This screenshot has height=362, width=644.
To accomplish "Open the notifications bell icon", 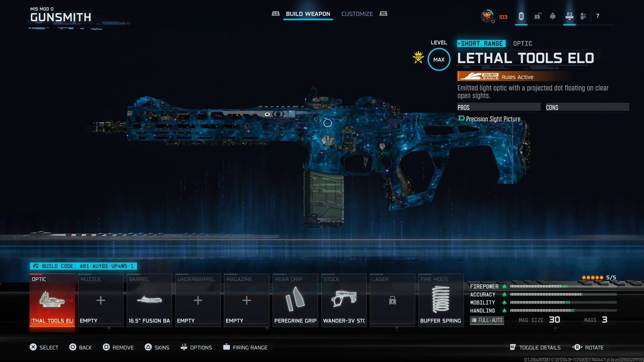I will click(553, 16).
